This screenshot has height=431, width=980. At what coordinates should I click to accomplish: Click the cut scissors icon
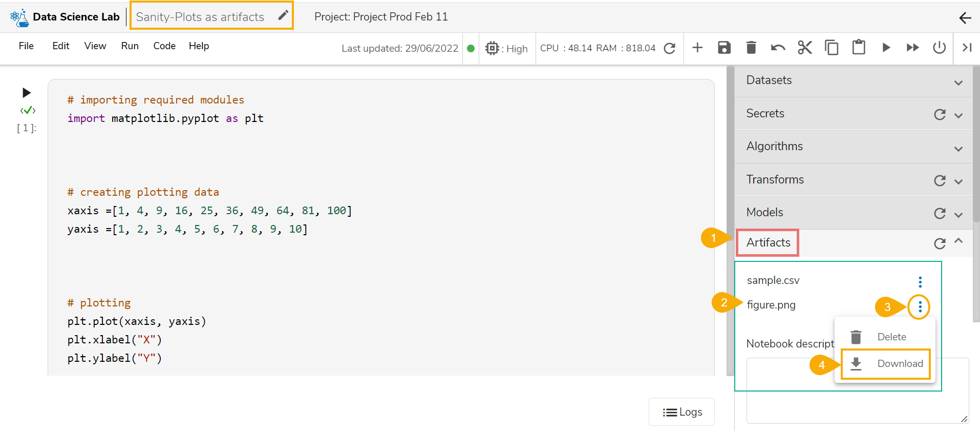(x=804, y=48)
